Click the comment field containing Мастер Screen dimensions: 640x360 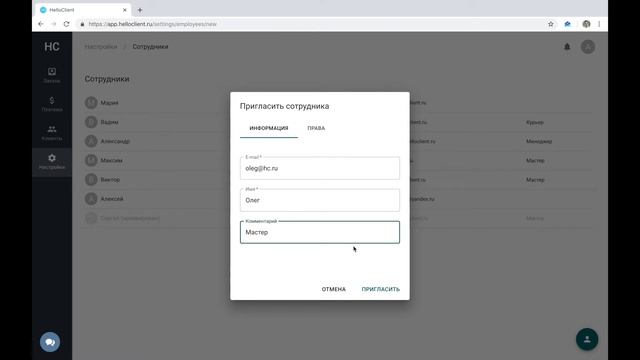click(x=320, y=232)
